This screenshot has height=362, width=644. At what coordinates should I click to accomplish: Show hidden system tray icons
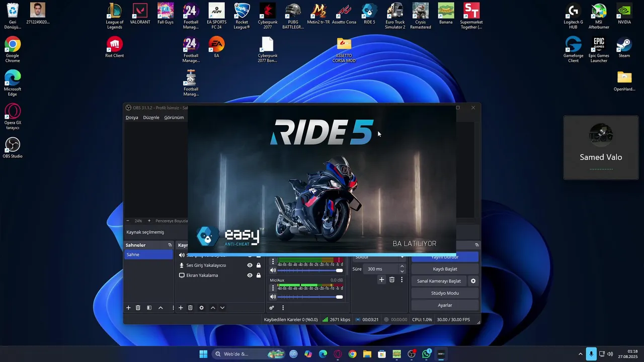pos(580,354)
